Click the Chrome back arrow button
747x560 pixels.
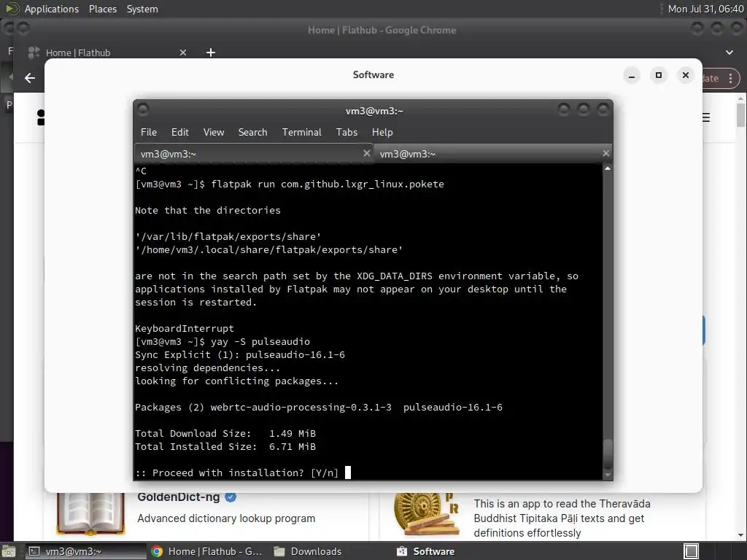[x=30, y=78]
